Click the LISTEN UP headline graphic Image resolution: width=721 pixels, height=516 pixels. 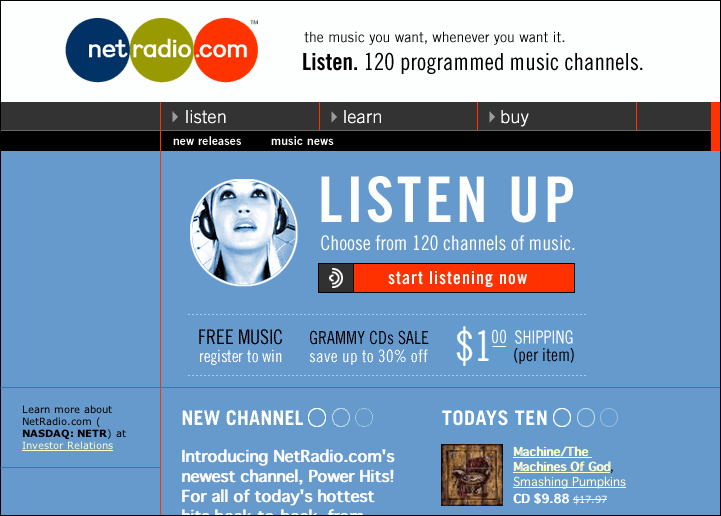click(447, 200)
